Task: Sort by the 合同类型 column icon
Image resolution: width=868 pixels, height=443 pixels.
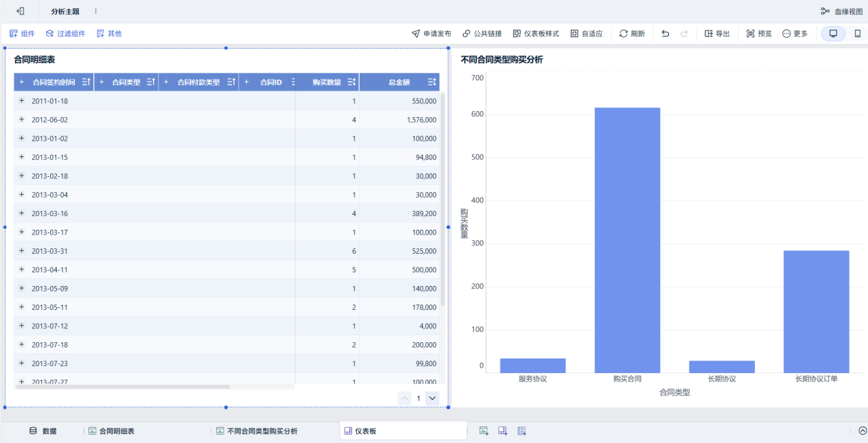Action: (x=152, y=82)
